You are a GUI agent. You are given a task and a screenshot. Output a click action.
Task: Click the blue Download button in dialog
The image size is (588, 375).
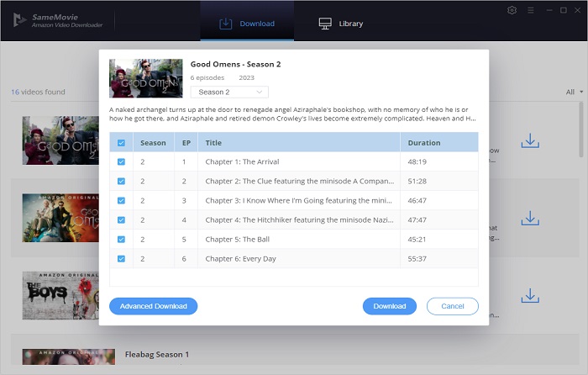point(389,306)
